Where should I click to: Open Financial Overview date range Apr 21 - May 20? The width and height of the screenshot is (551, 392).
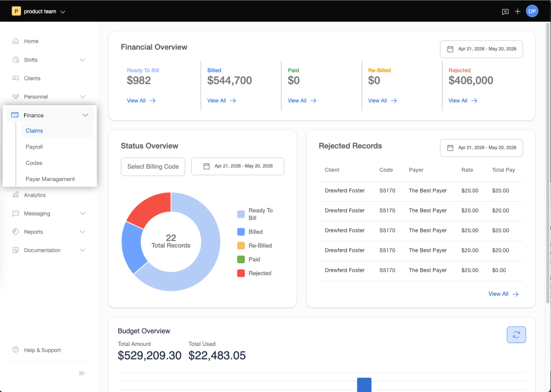(481, 49)
